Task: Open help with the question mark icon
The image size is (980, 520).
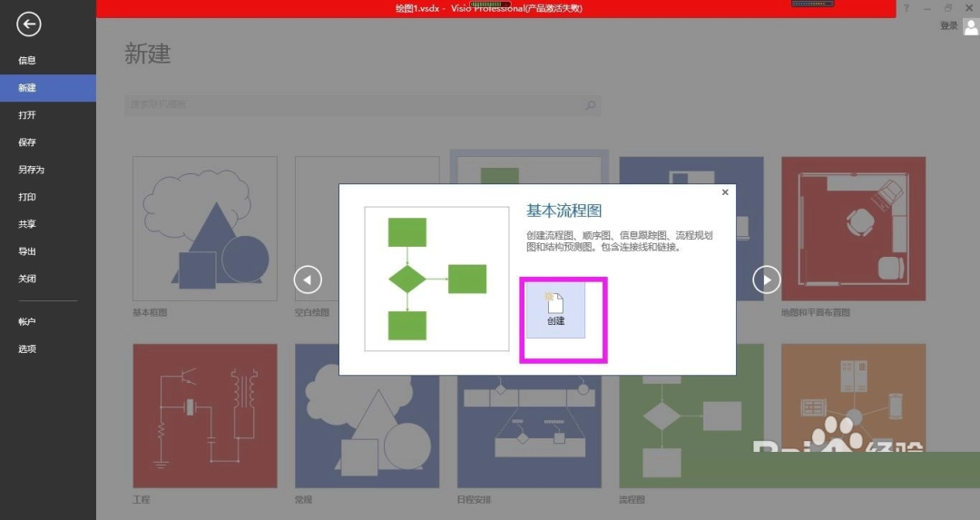Action: click(x=906, y=8)
